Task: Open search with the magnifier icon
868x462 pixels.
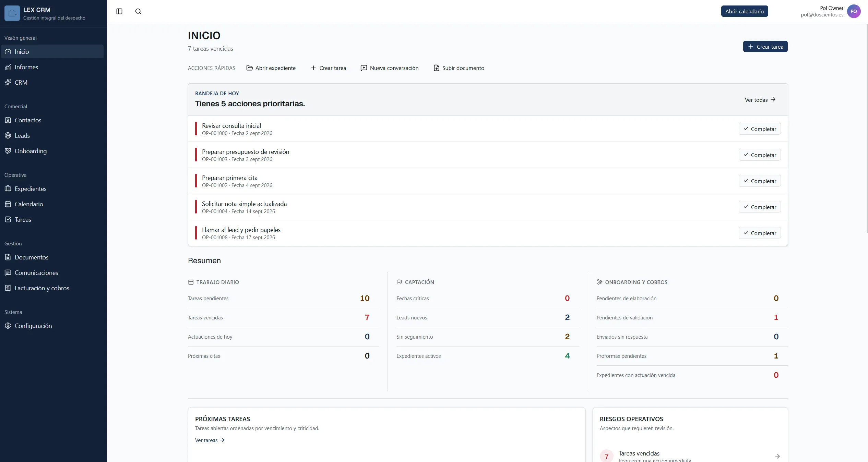Action: (138, 11)
